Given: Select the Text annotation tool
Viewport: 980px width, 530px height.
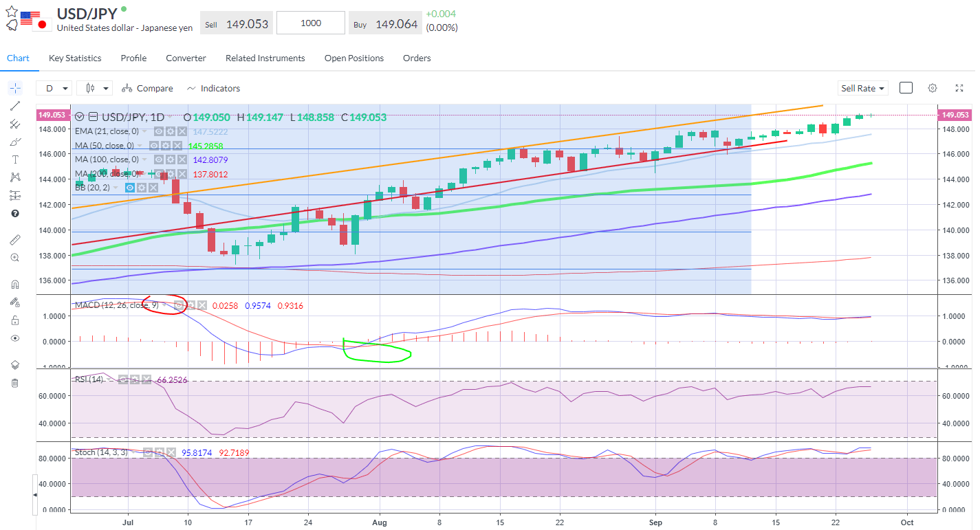Looking at the screenshot, I should click(x=15, y=159).
